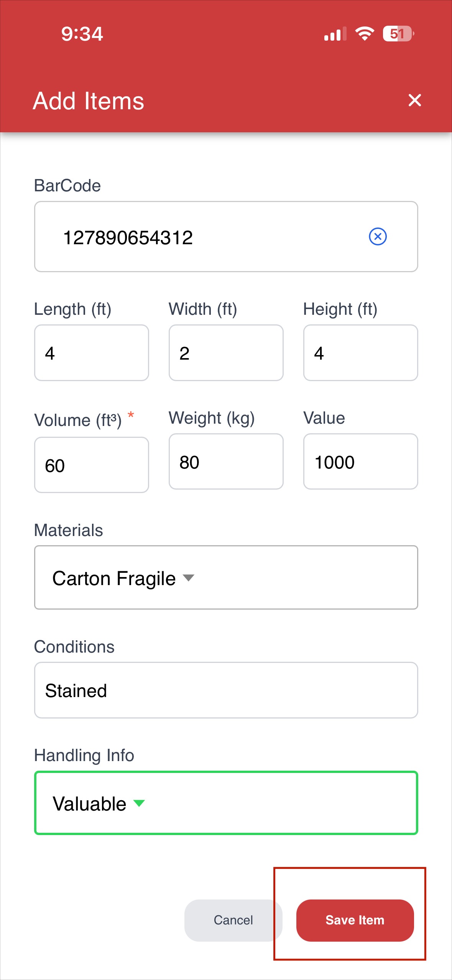This screenshot has width=452, height=980.
Task: Close the Add Items dialog
Action: pos(415,100)
